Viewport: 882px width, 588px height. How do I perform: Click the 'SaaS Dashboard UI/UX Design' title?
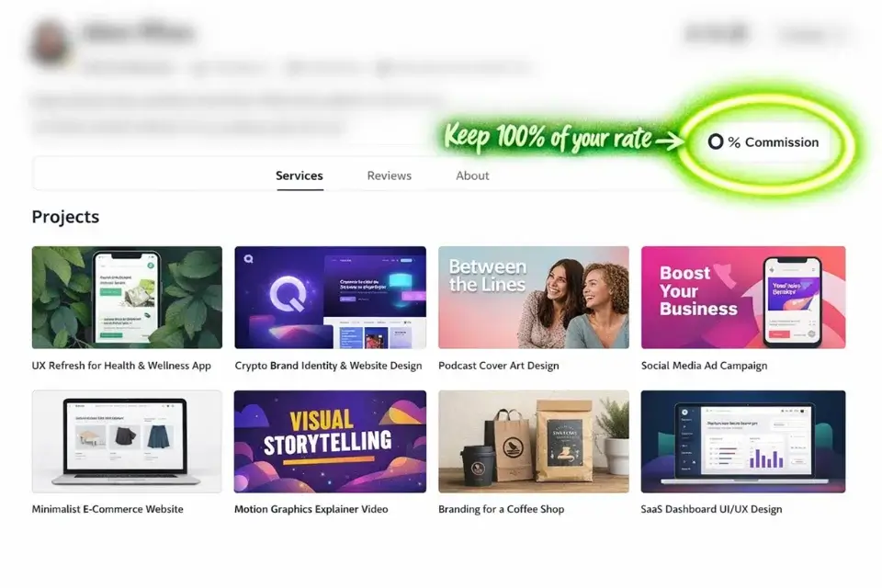[x=711, y=509]
